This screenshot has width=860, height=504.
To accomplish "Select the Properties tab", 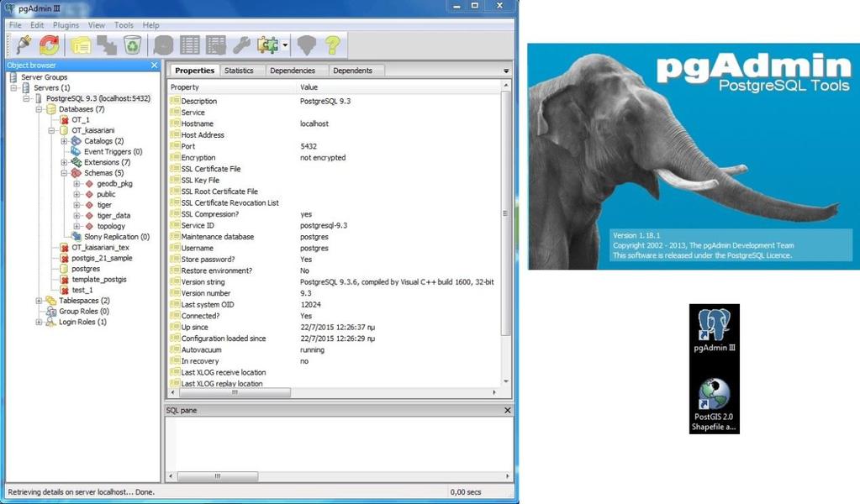I will point(195,71).
